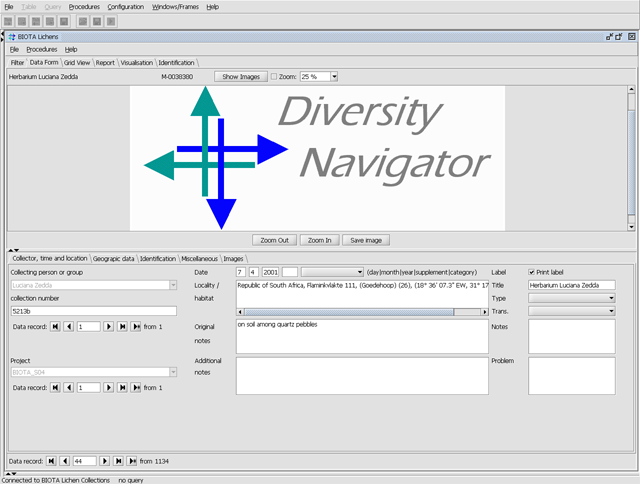The image size is (640, 484).
Task: Click image panel vertical scrollbar down arrow
Action: tap(631, 227)
